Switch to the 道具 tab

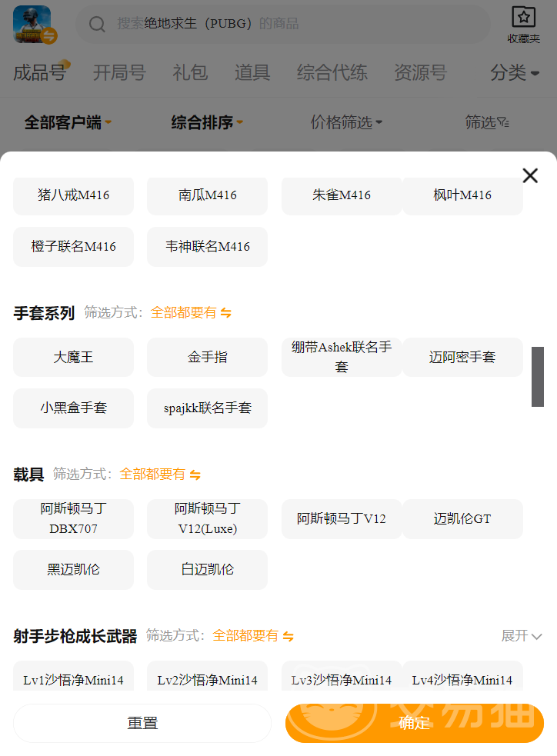click(252, 73)
